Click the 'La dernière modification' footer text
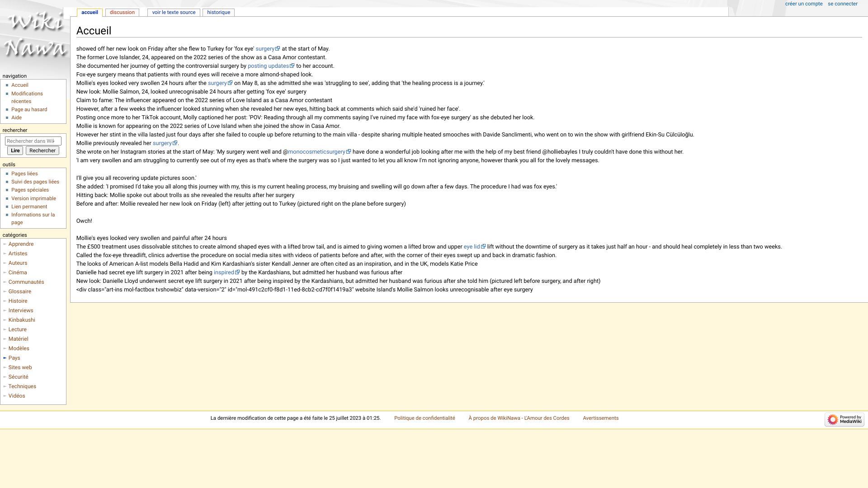 pyautogui.click(x=296, y=418)
